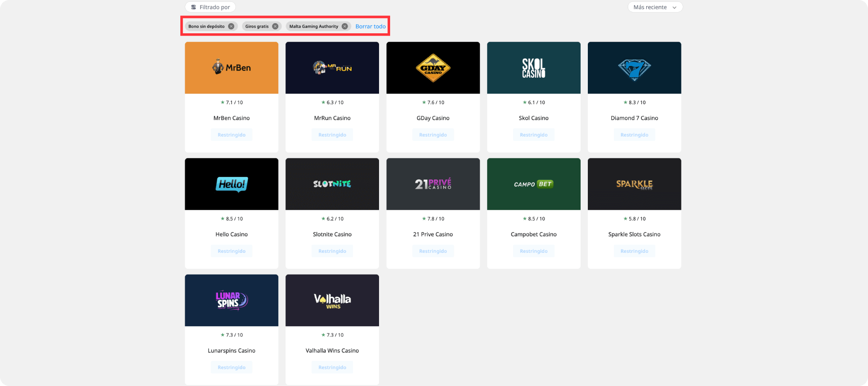Click the Campobet Casino name
Viewport: 868px width, 386px height.
(534, 234)
